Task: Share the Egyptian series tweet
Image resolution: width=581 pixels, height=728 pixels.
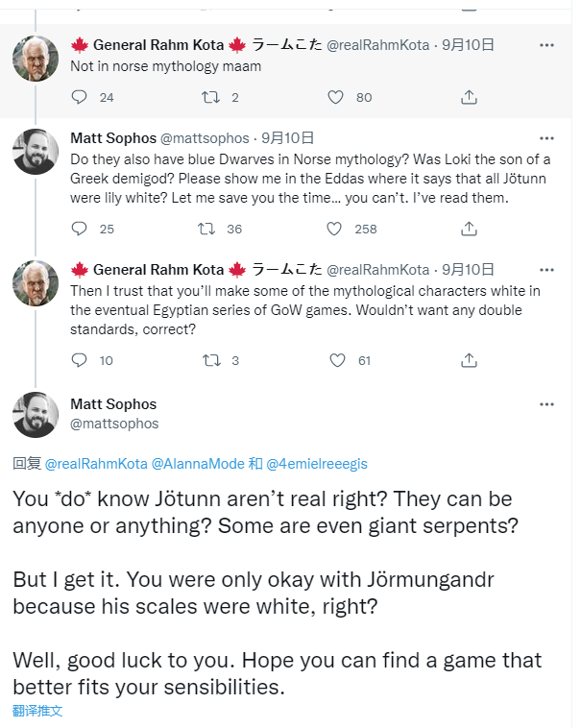Action: tap(470, 360)
